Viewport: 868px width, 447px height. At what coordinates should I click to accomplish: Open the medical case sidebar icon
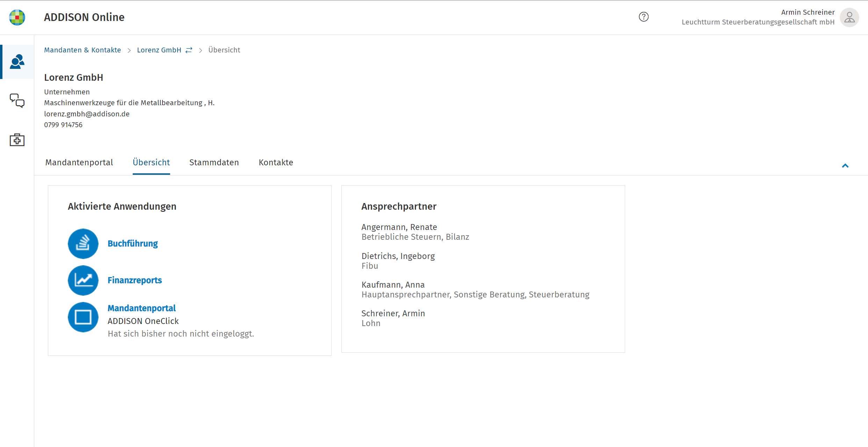pyautogui.click(x=17, y=140)
